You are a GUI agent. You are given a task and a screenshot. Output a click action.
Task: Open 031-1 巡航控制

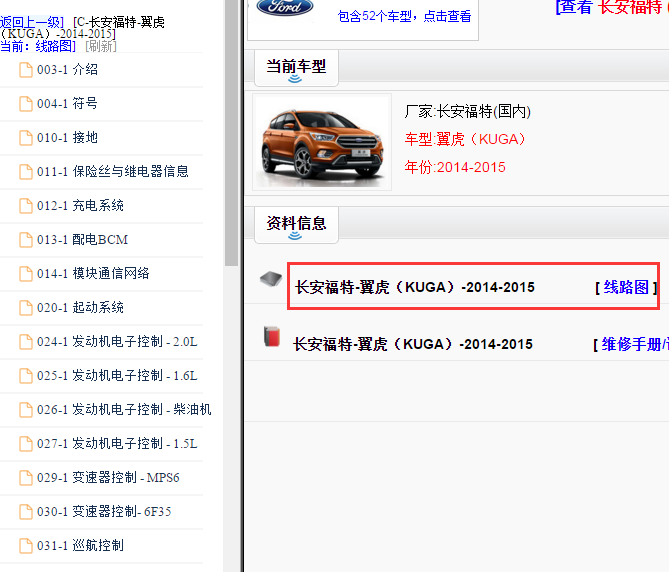pos(80,545)
